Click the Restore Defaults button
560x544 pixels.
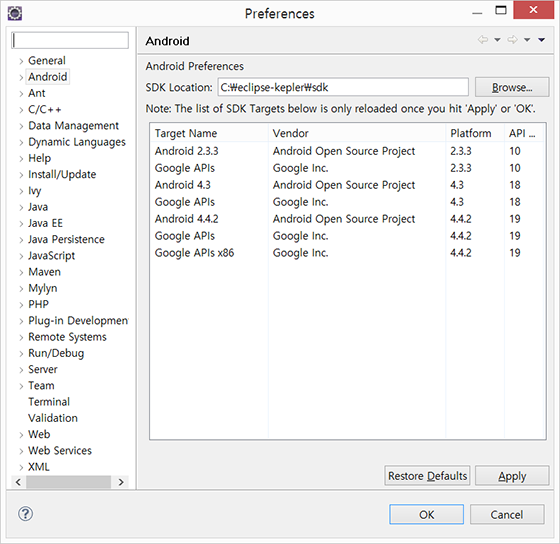(427, 476)
